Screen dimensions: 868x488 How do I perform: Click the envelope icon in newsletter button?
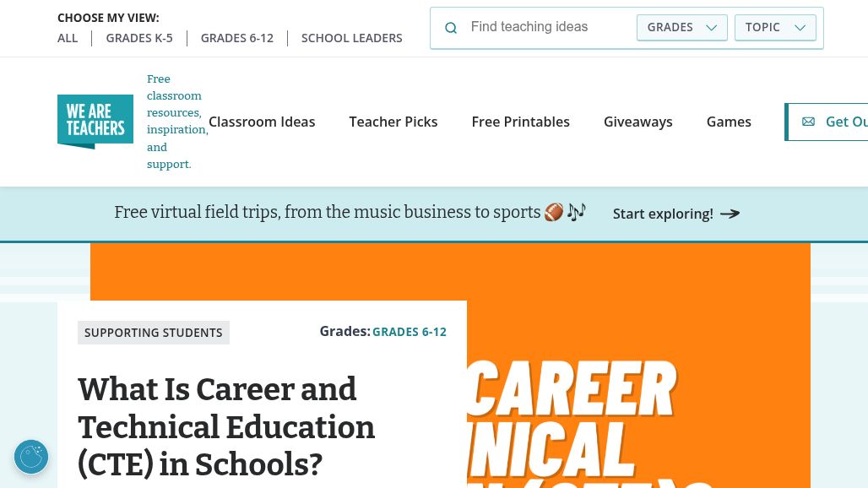click(x=808, y=122)
